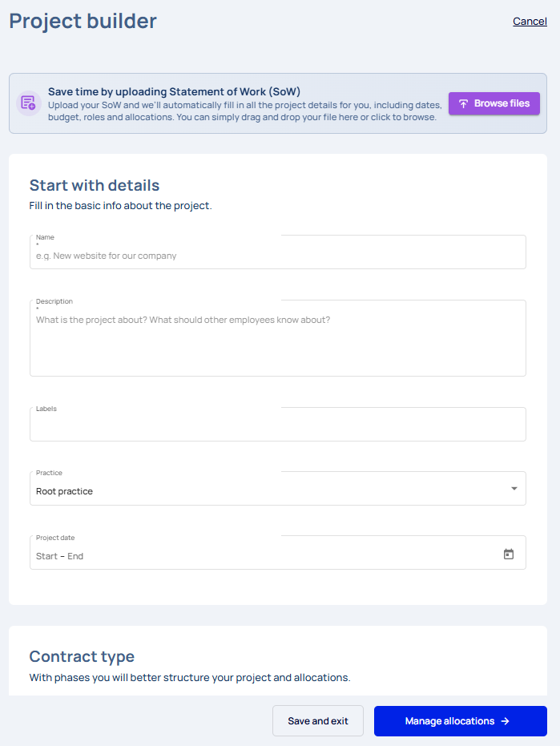The image size is (560, 746).
Task: Click Save and exit
Action: tap(318, 721)
